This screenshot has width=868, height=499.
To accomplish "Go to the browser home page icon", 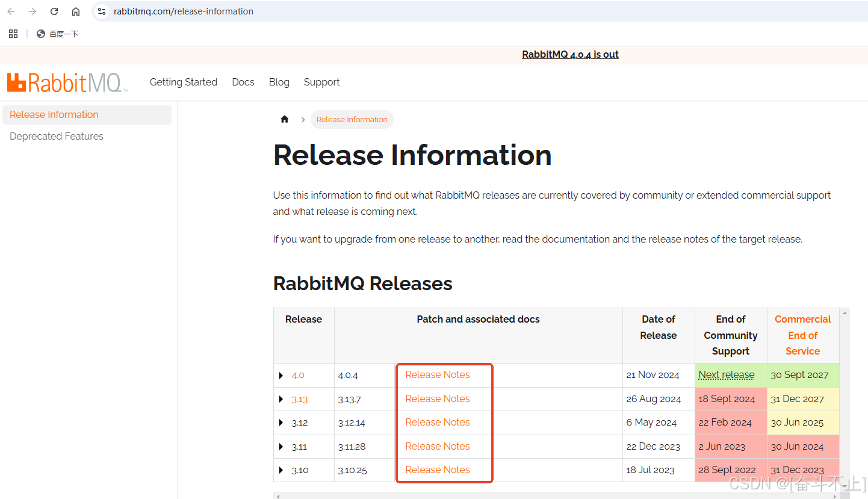I will (x=76, y=11).
